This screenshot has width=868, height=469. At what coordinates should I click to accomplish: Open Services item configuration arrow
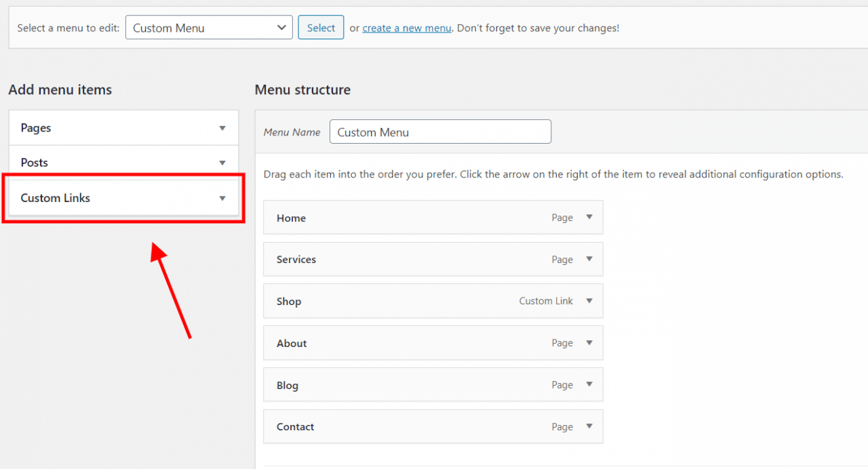point(589,260)
